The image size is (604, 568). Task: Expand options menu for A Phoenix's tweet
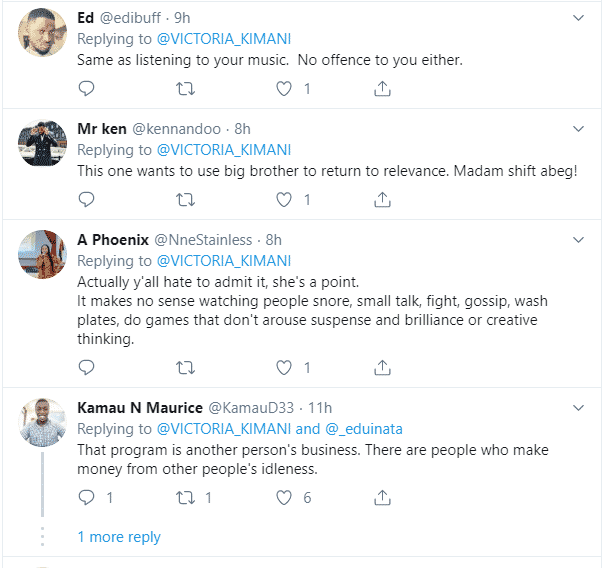tap(578, 240)
